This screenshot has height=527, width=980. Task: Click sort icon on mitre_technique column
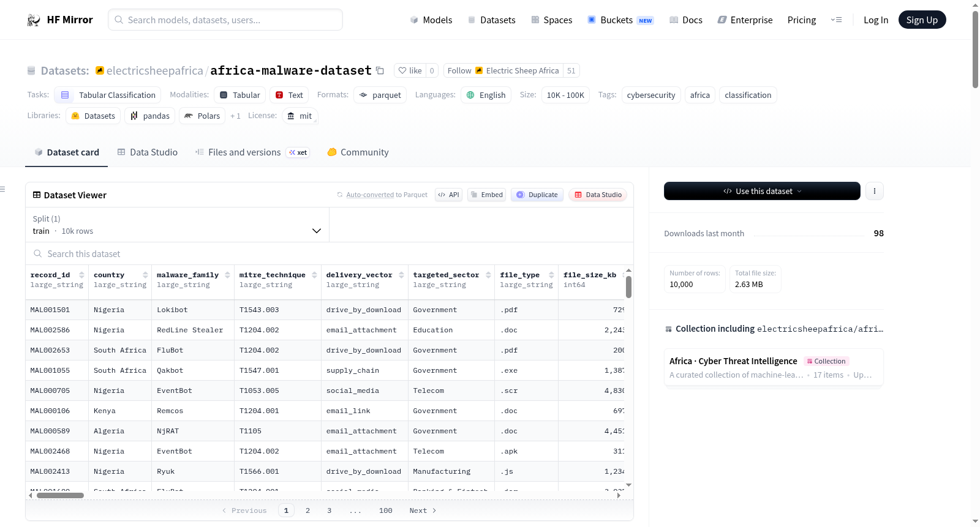pos(314,275)
